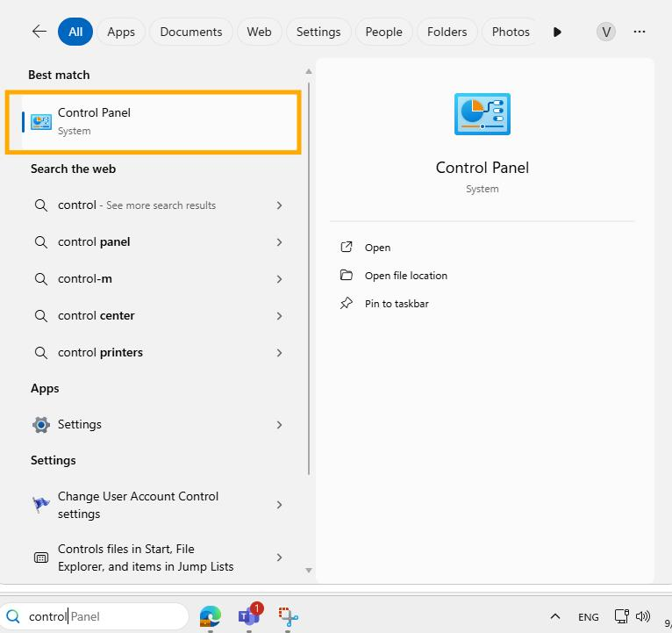
Task: Click the icon beside 'Controls files in Start'
Action: click(x=41, y=557)
